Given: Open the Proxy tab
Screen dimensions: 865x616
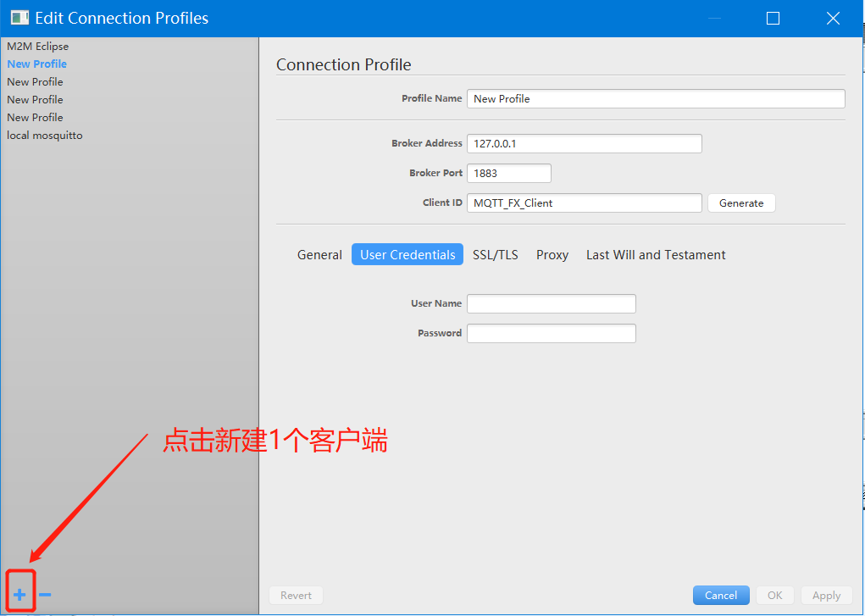Looking at the screenshot, I should tap(552, 255).
